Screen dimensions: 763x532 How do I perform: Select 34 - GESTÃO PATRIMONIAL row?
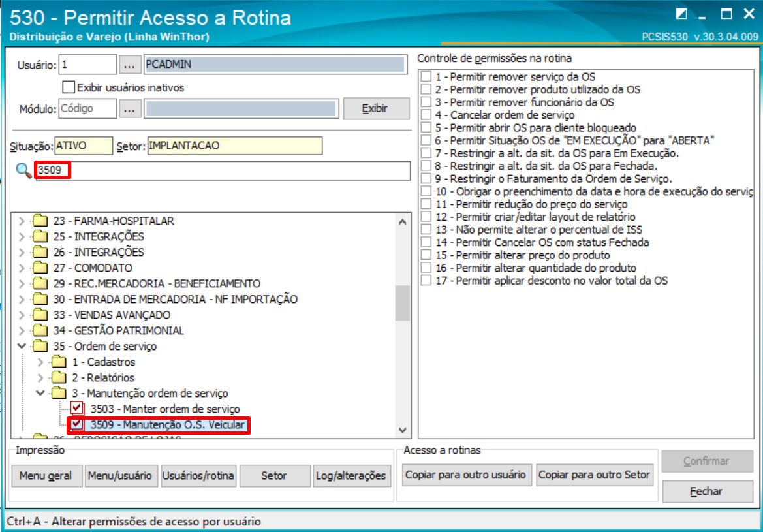(x=119, y=330)
